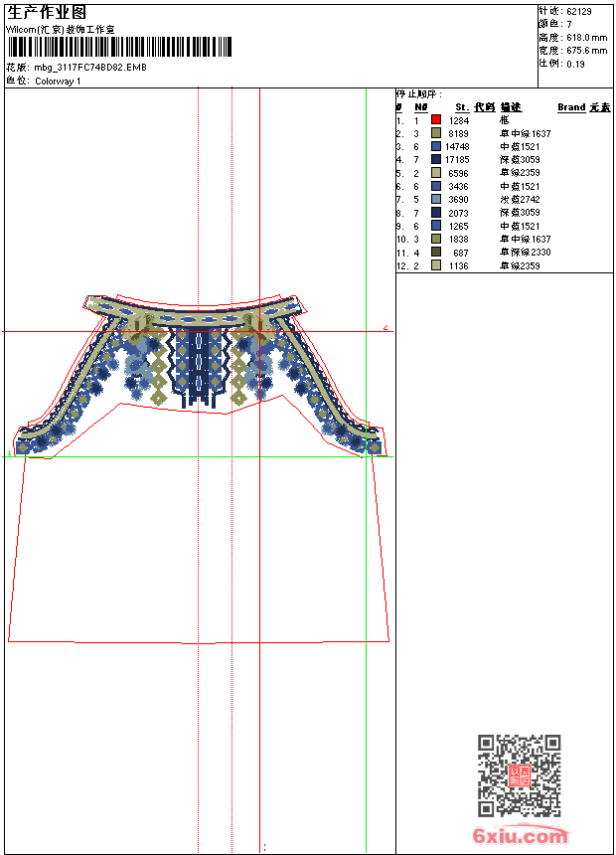This screenshot has width=616, height=855.
Task: Click the QR code image
Action: [x=519, y=775]
